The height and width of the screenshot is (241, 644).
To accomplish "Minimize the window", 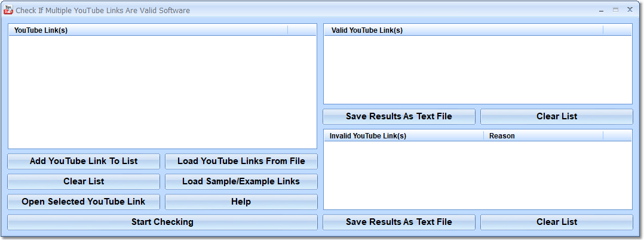I will tap(601, 10).
